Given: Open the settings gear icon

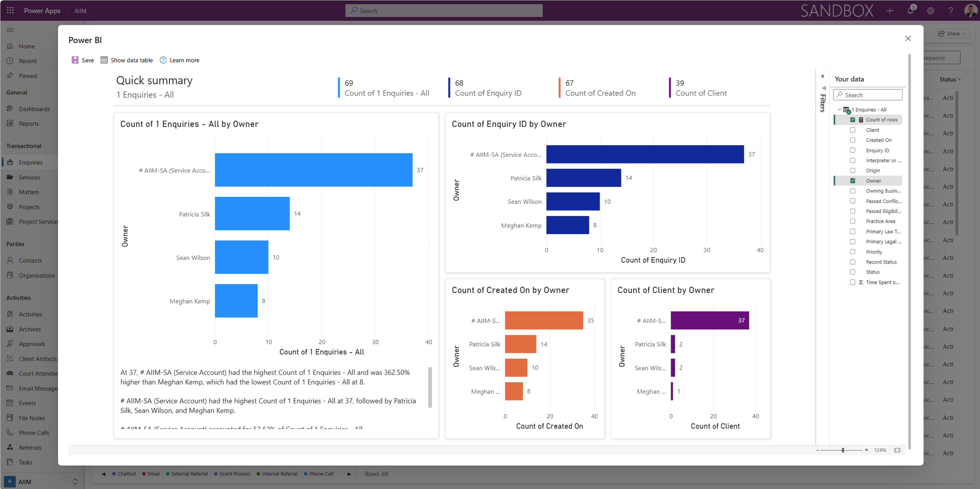Looking at the screenshot, I should click(930, 11).
